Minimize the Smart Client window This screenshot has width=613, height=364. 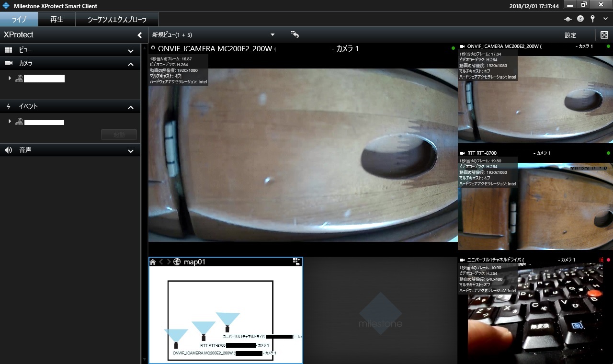(x=570, y=4)
